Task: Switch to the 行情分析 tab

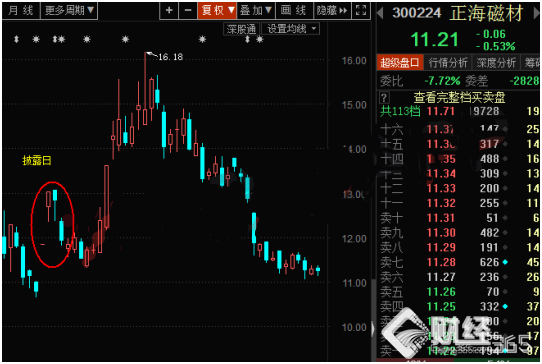Action: (x=448, y=63)
